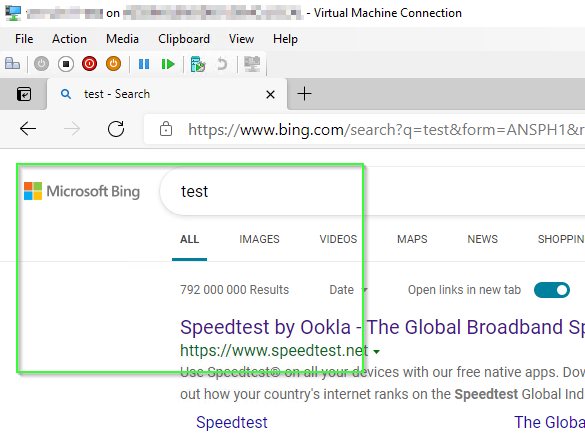Select the ALL search tab
Image resolution: width=585 pixels, height=436 pixels.
tap(190, 239)
